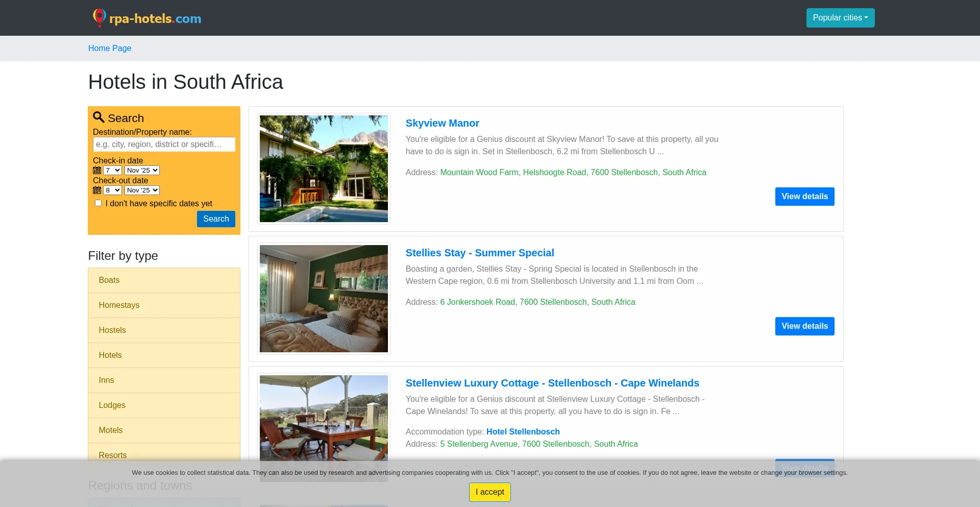This screenshot has width=980, height=507.
Task: Accept cookies with I accept button
Action: [x=489, y=492]
